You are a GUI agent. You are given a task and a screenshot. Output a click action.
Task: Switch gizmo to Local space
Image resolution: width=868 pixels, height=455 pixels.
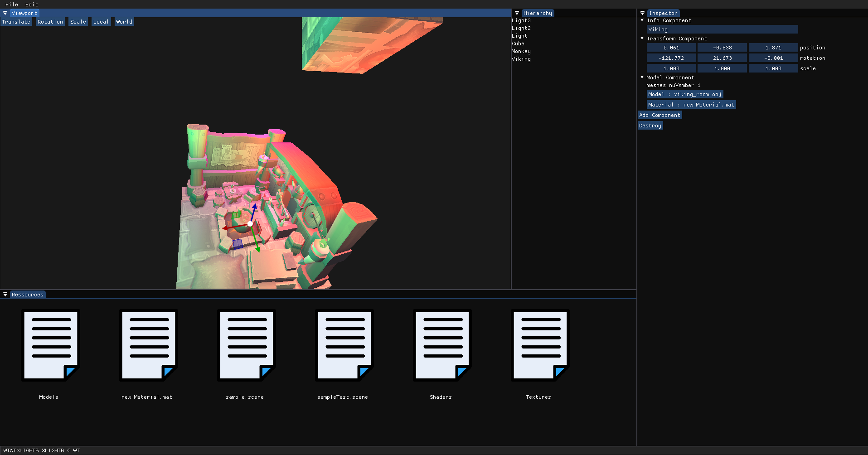(101, 22)
